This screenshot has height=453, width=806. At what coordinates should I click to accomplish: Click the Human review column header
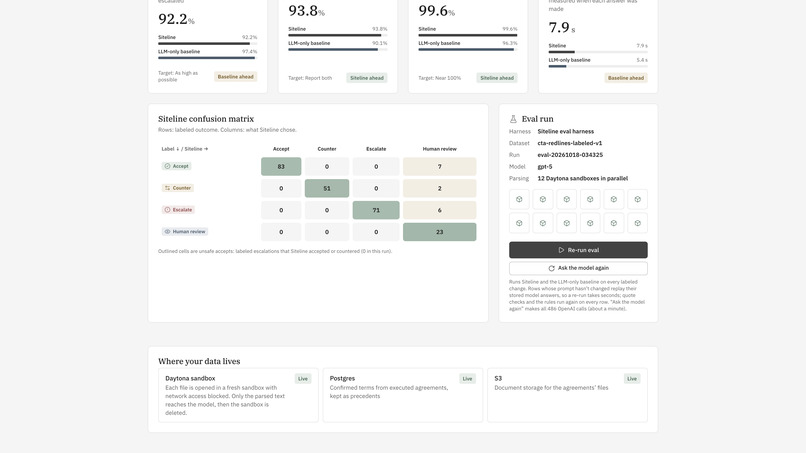(439, 149)
